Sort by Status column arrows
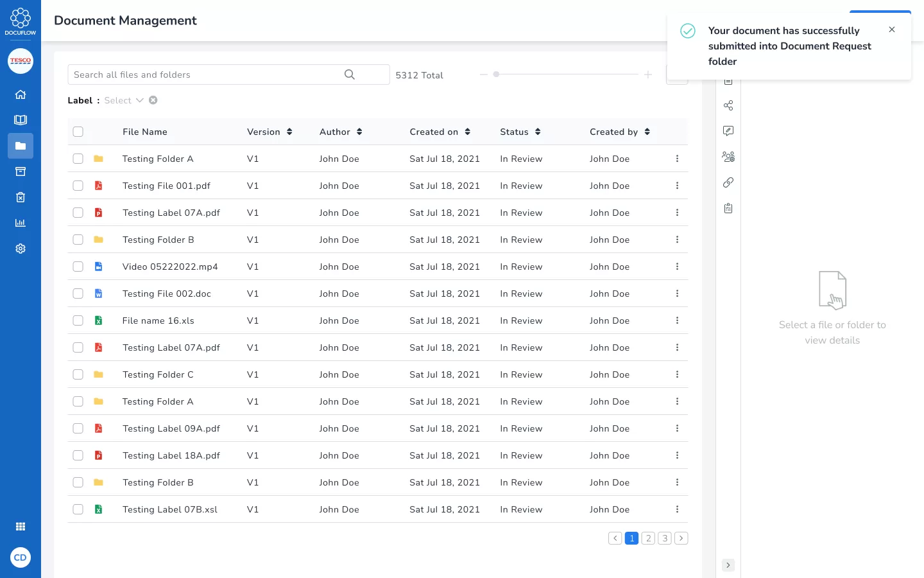Viewport: 924px width, 578px height. click(538, 132)
